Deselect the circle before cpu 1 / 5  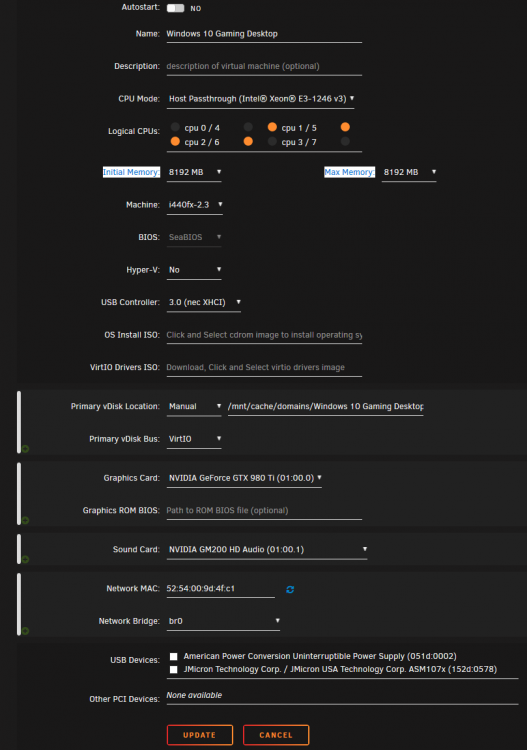pos(272,127)
